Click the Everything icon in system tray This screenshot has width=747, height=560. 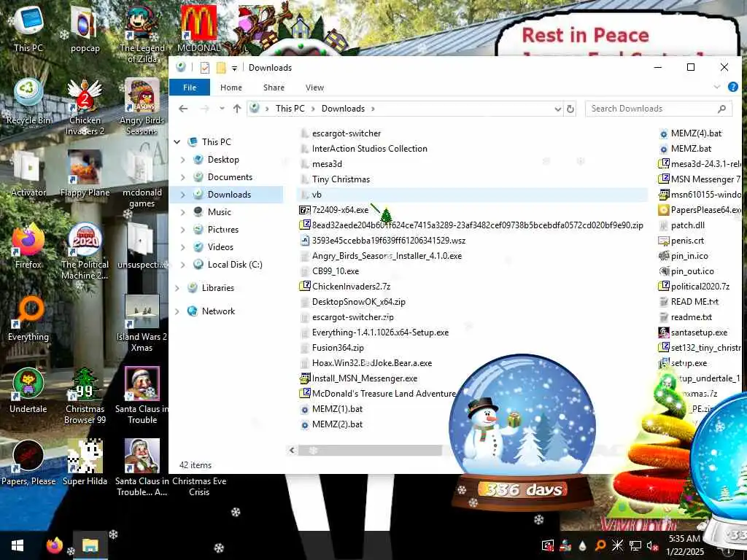pos(600,545)
